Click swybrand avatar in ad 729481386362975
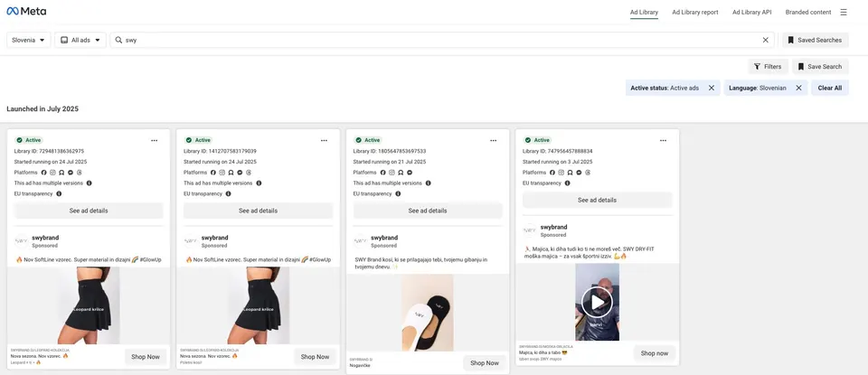This screenshot has height=375, width=868. click(22, 241)
